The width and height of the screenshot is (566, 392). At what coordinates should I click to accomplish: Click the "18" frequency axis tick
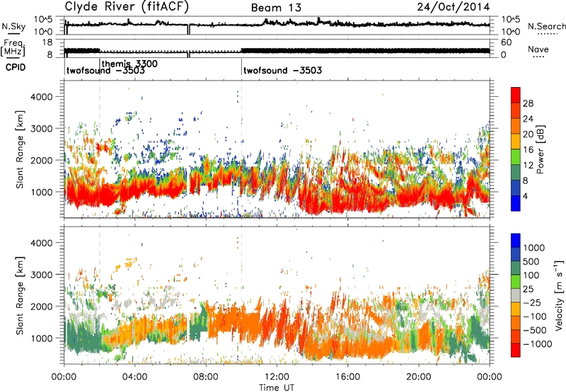point(47,42)
